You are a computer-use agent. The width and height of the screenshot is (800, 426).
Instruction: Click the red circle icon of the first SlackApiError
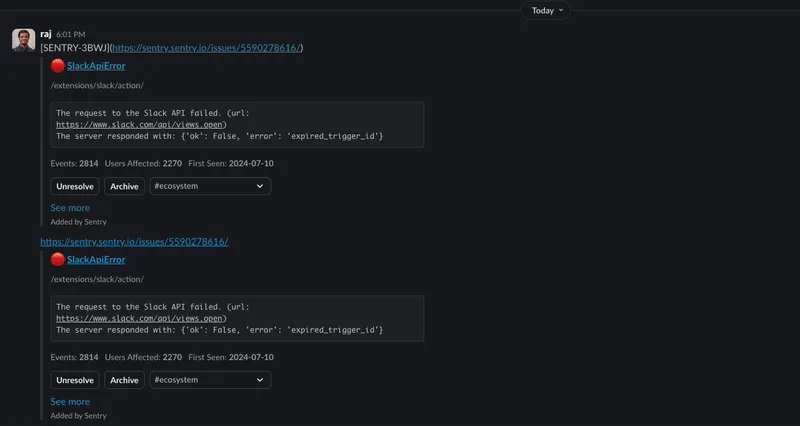click(x=58, y=66)
